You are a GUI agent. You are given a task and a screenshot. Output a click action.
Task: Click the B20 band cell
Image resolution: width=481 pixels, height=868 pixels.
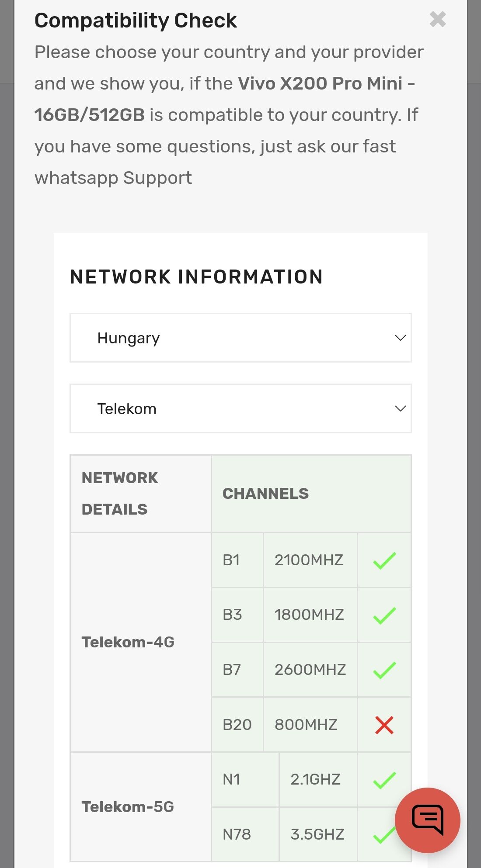pos(237,725)
